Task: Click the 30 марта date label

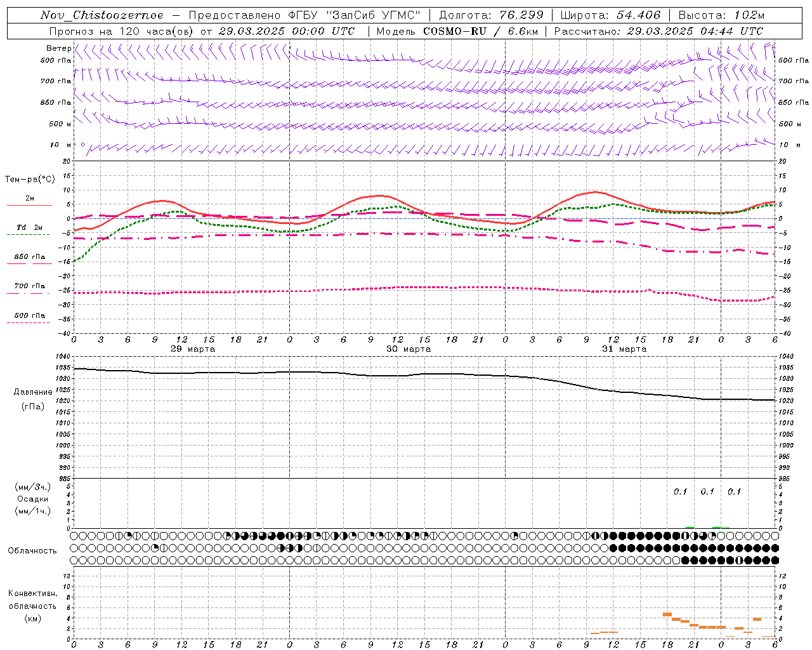Action: (409, 349)
